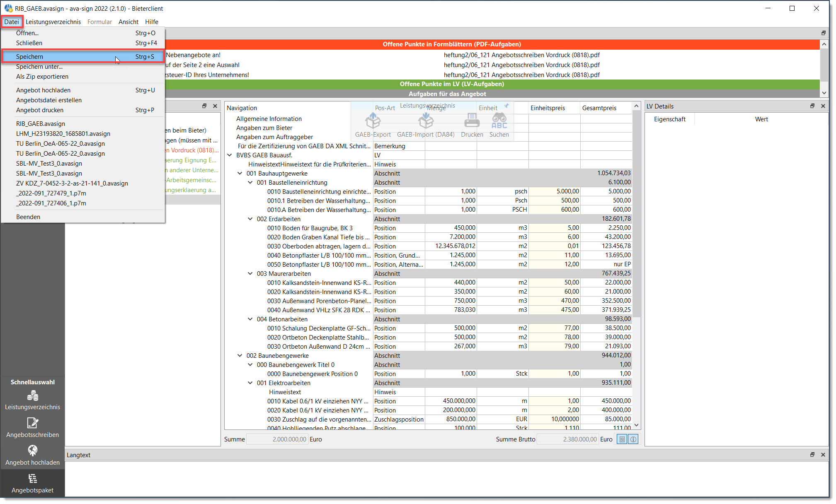Click the calculator icon beside Summe Brutto
Screen dimensions: 836x504
622,439
